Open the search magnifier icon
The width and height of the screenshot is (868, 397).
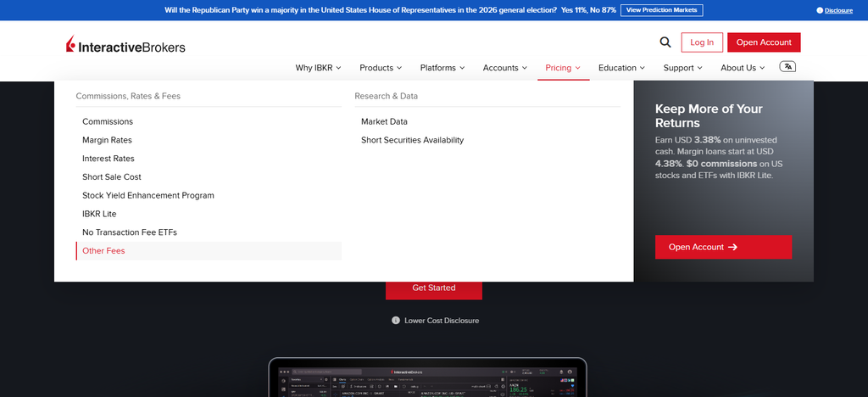[665, 42]
